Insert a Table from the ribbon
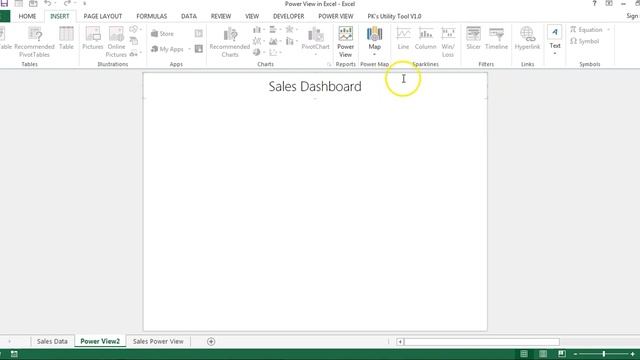This screenshot has height=360, width=640. coord(66,39)
